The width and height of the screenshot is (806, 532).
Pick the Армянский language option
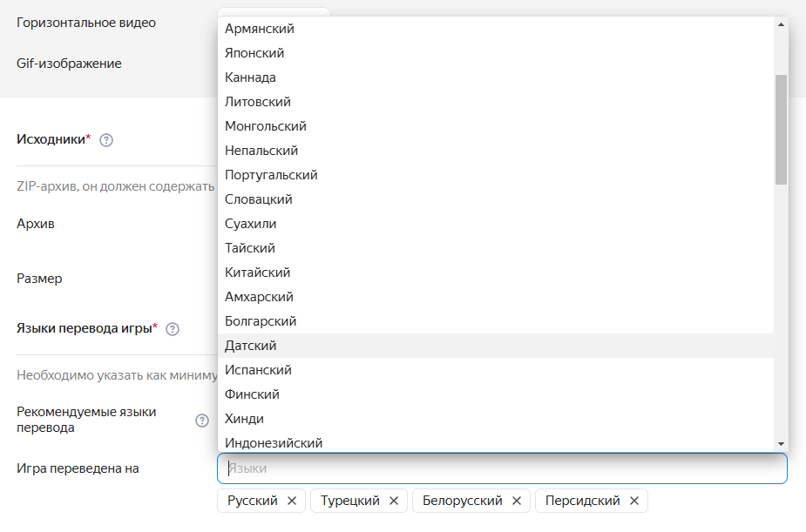260,29
